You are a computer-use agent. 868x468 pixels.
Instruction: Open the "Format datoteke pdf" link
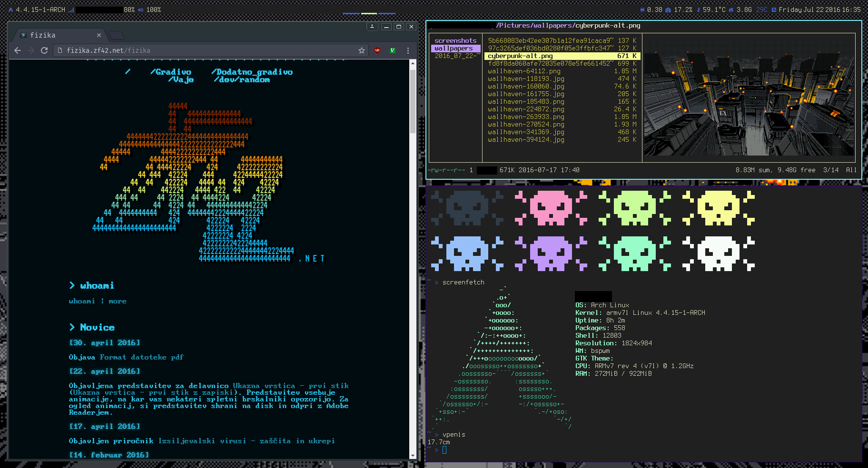(141, 357)
